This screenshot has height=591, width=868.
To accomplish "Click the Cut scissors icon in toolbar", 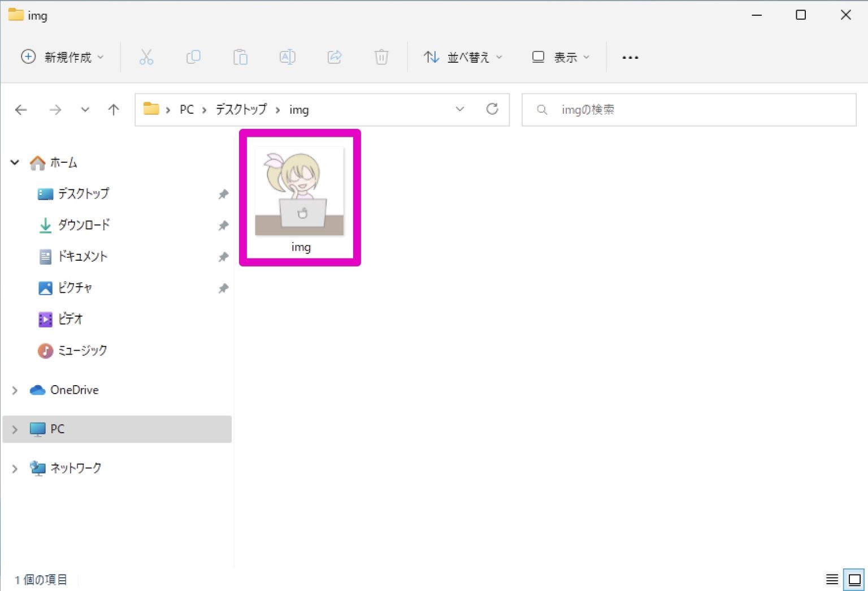I will tap(146, 57).
